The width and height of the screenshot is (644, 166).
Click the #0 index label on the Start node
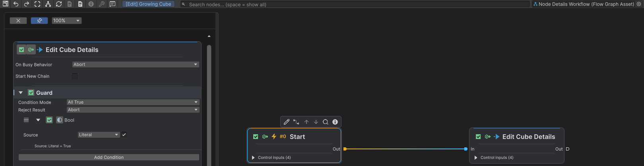[x=283, y=136]
